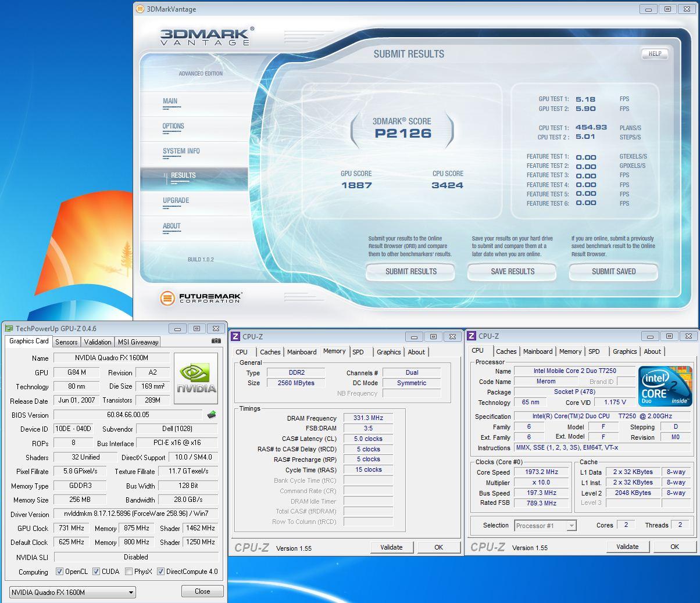Viewport: 700px width, 603px height.
Task: Click OK in processor CPU-Z window
Action: [674, 547]
